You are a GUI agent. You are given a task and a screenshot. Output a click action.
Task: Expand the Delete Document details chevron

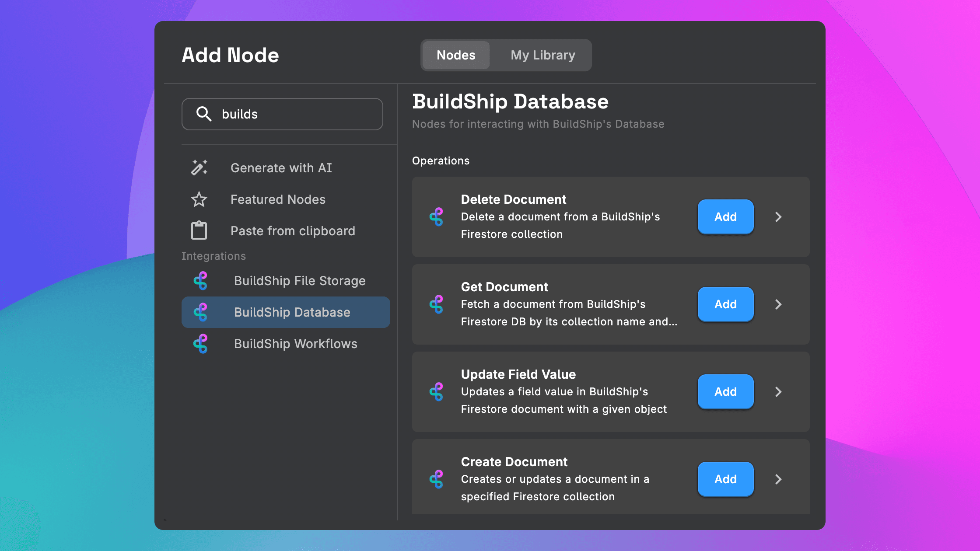777,216
